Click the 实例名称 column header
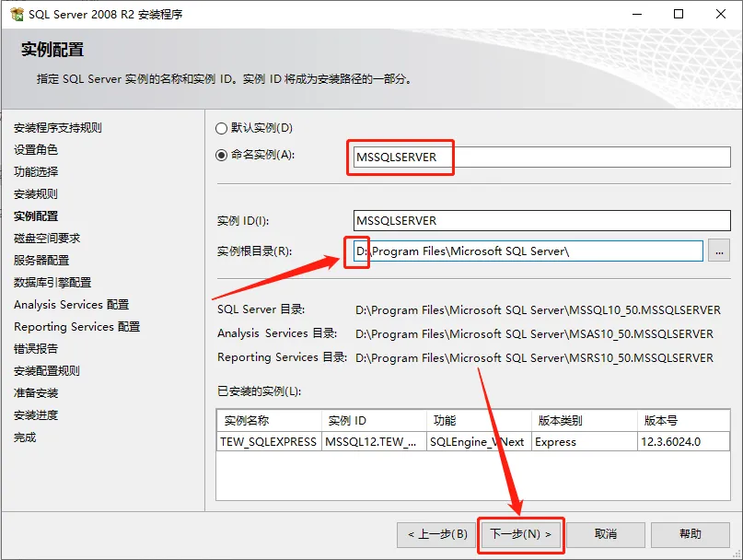This screenshot has width=743, height=560. (269, 421)
